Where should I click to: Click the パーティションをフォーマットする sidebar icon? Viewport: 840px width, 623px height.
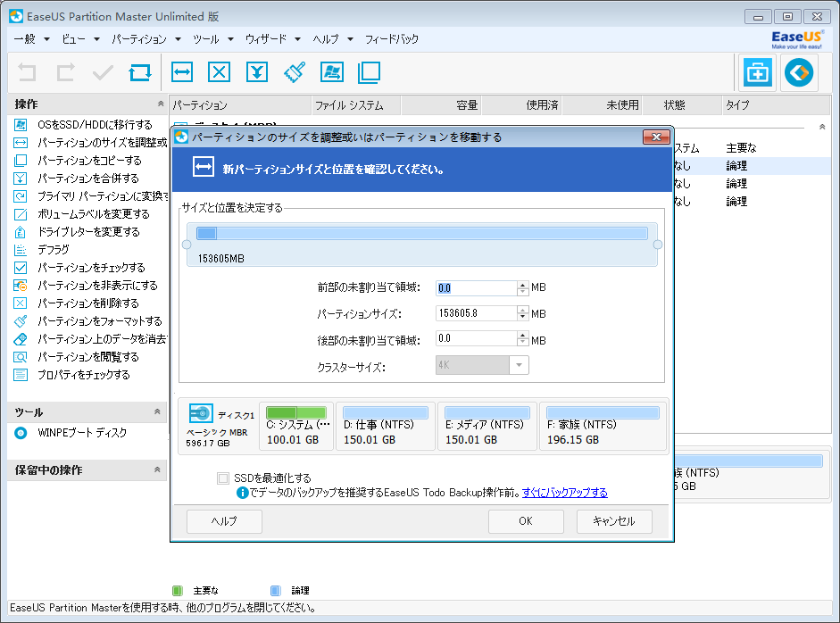pos(21,321)
